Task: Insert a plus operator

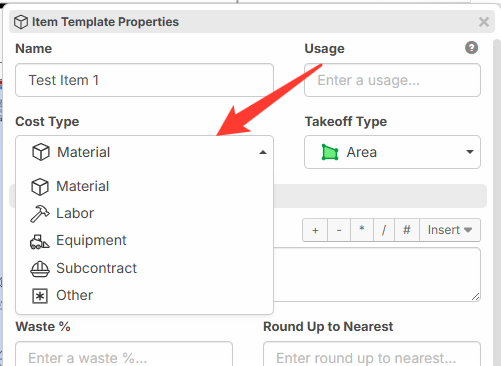Action: click(x=315, y=230)
